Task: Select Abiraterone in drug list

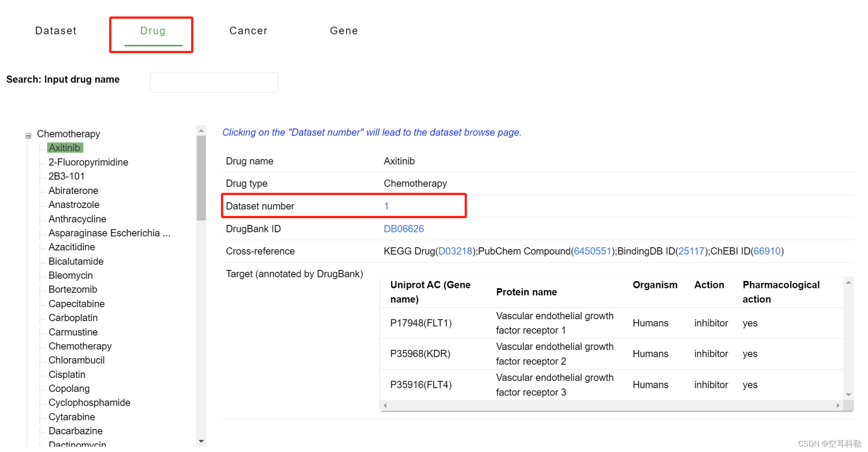Action: pos(73,191)
